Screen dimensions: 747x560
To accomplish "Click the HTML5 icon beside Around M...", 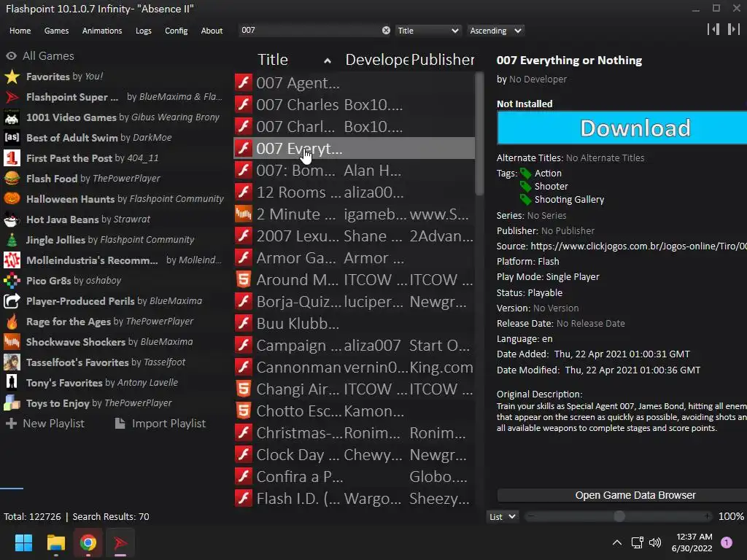I will [x=244, y=279].
